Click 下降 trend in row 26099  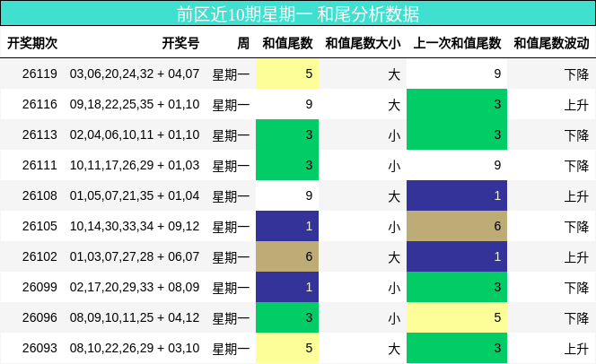tap(576, 288)
